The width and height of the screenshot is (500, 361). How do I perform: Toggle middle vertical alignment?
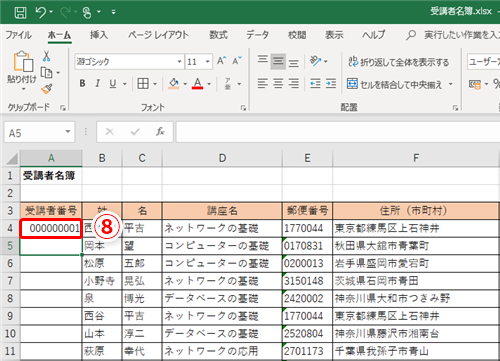pos(278,61)
